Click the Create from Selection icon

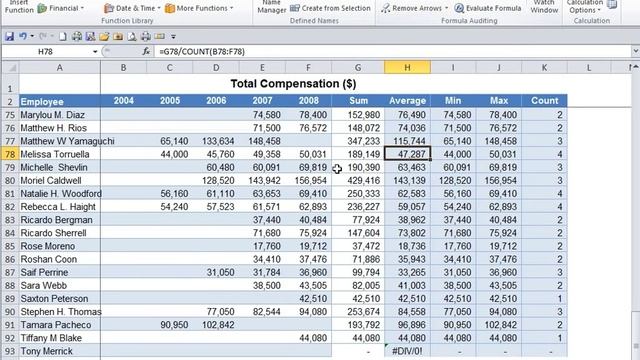(295, 8)
